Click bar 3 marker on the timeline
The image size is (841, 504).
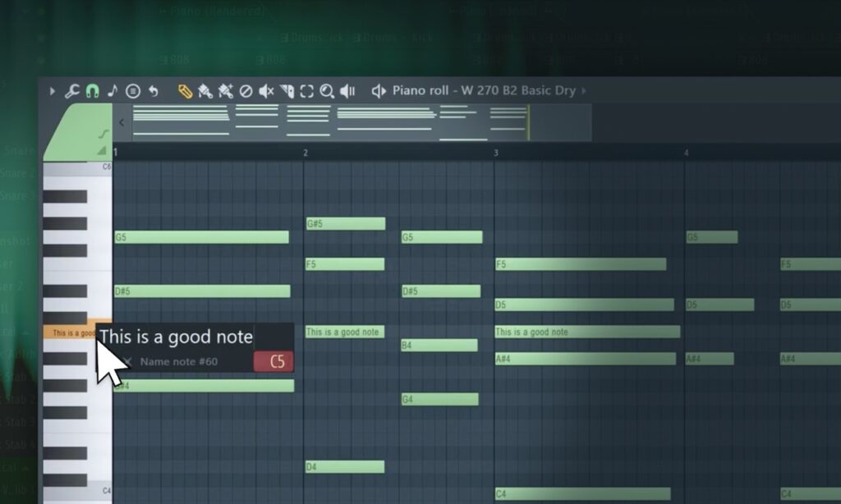[x=495, y=153]
